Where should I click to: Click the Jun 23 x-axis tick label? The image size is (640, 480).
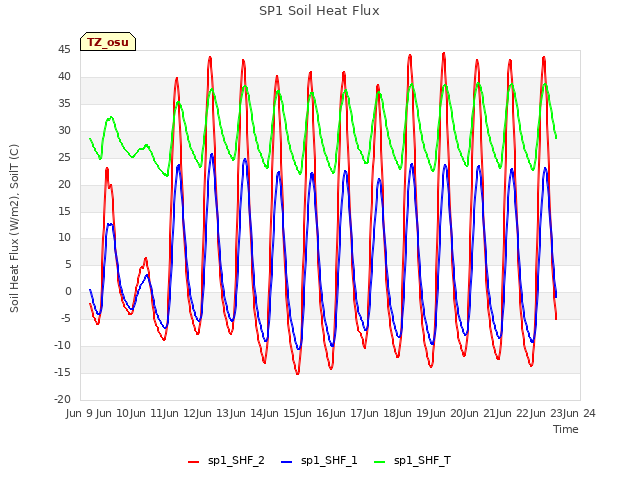(x=547, y=413)
